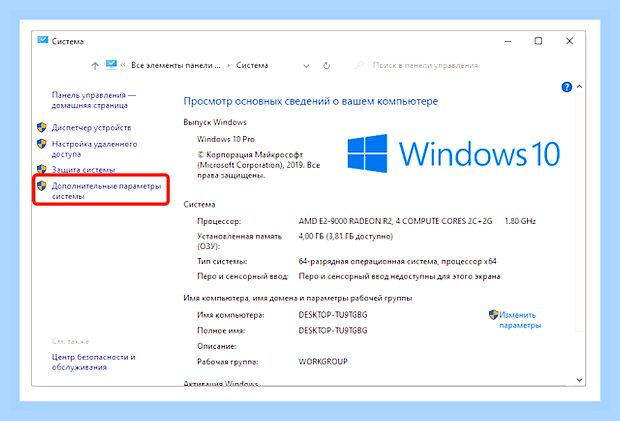Click the Поиск в панели управления field

425,66
